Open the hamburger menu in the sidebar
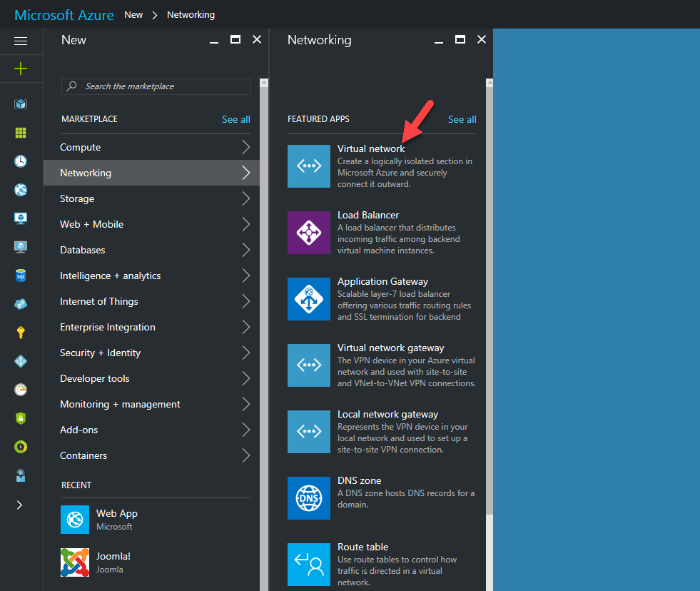The width and height of the screenshot is (700, 591). pos(21,41)
